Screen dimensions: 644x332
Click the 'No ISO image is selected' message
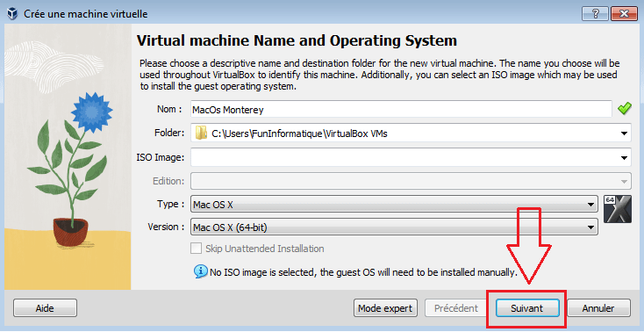(x=363, y=272)
